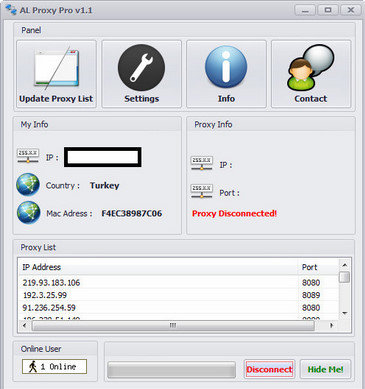The image size is (365, 389).
Task: Click the 8089 port cell
Action: coord(311,295)
